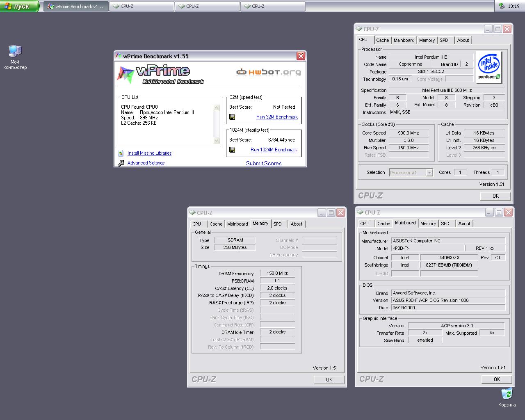Viewport: 525px width, 420px height.
Task: Open the My Computer desktop icon
Action: [15, 57]
